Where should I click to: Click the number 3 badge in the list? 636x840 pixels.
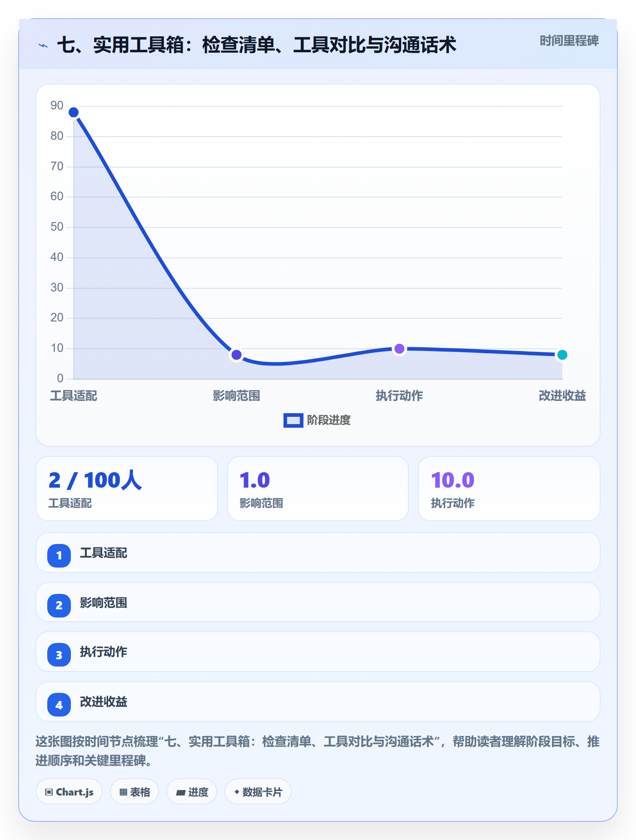(x=59, y=655)
